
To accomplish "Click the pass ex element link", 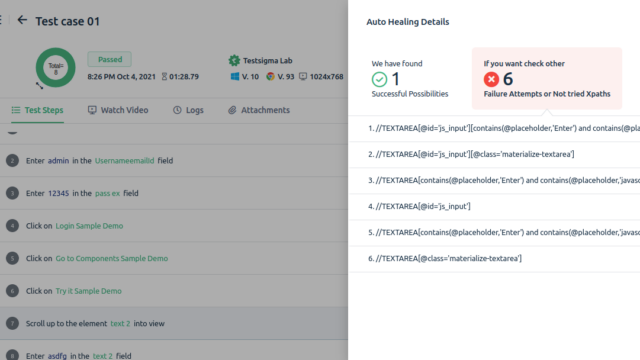I will tap(107, 193).
